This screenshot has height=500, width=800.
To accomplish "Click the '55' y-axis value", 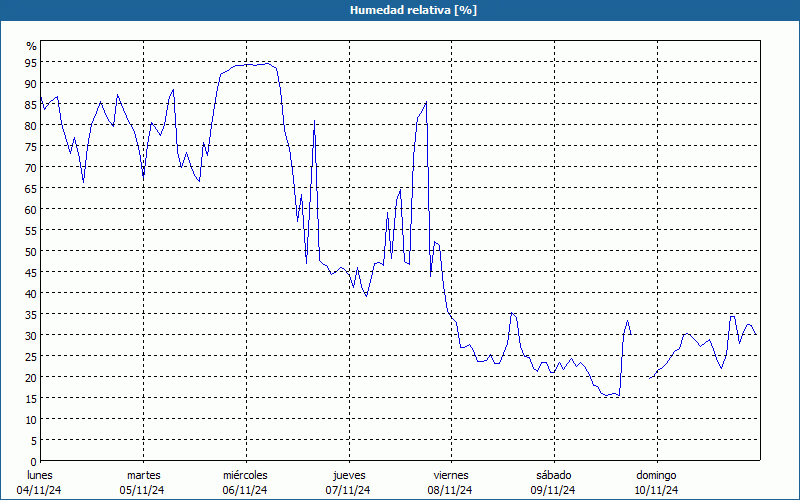I will [x=31, y=230].
